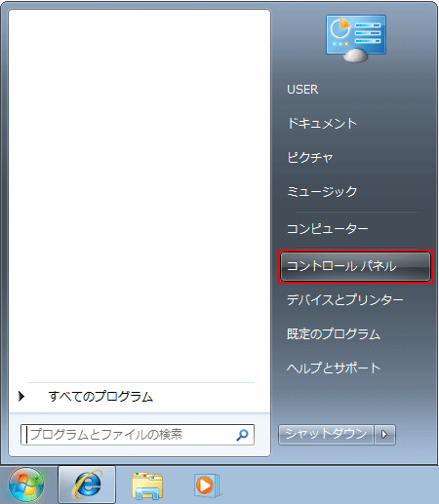The height and width of the screenshot is (504, 439).
Task: Open Windows Explorer folder icon on taskbar
Action: (x=147, y=485)
